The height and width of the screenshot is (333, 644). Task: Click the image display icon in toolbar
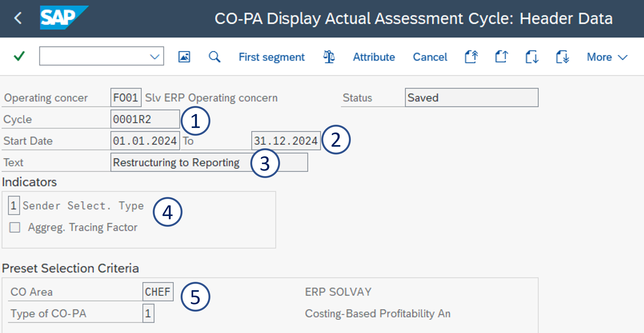[x=184, y=57]
